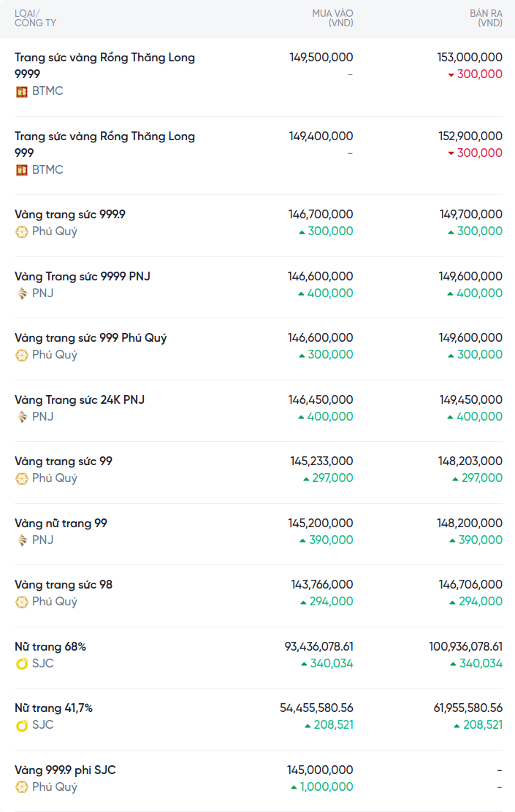Image resolution: width=515 pixels, height=812 pixels.
Task: Click the Vàng 999.9 phi SJC title
Action: [65, 770]
